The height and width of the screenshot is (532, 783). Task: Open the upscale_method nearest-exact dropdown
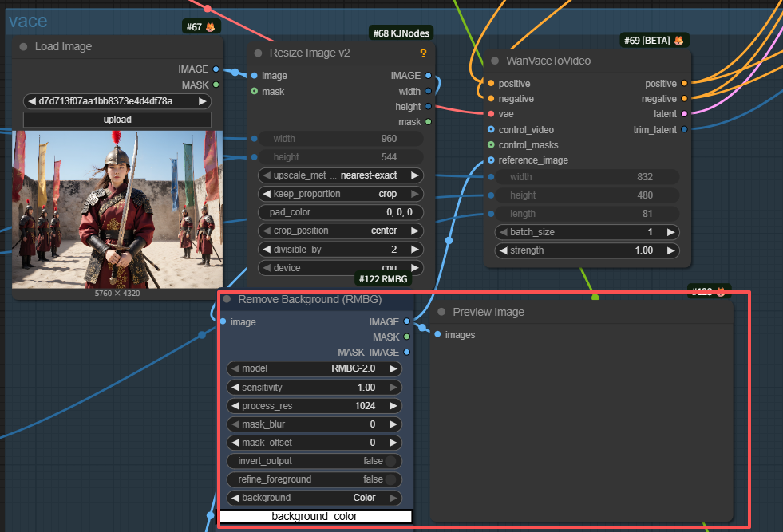[x=341, y=175]
